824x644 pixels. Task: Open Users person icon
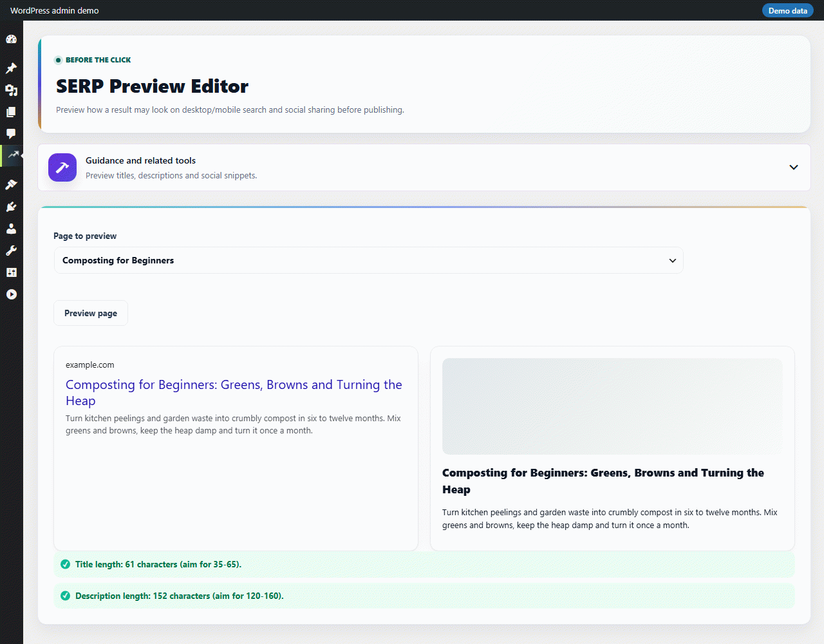click(x=11, y=229)
